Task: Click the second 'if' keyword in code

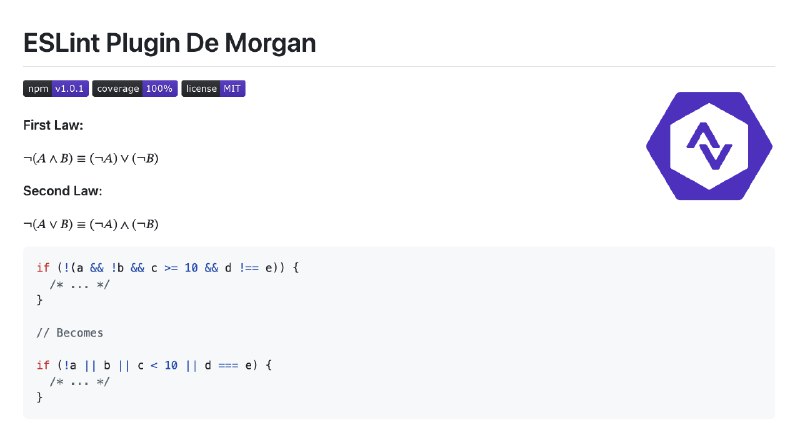Action: [43, 365]
